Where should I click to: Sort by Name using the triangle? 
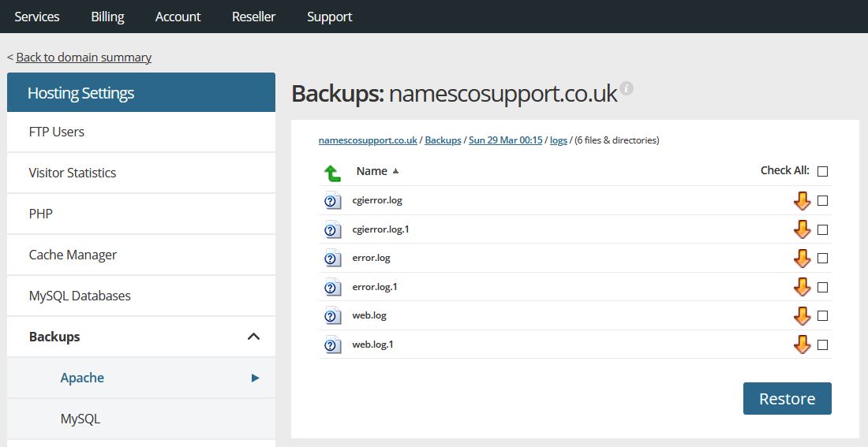click(x=395, y=171)
